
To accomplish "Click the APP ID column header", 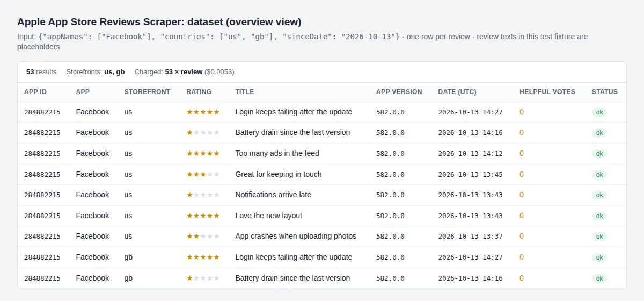I will 35,92.
